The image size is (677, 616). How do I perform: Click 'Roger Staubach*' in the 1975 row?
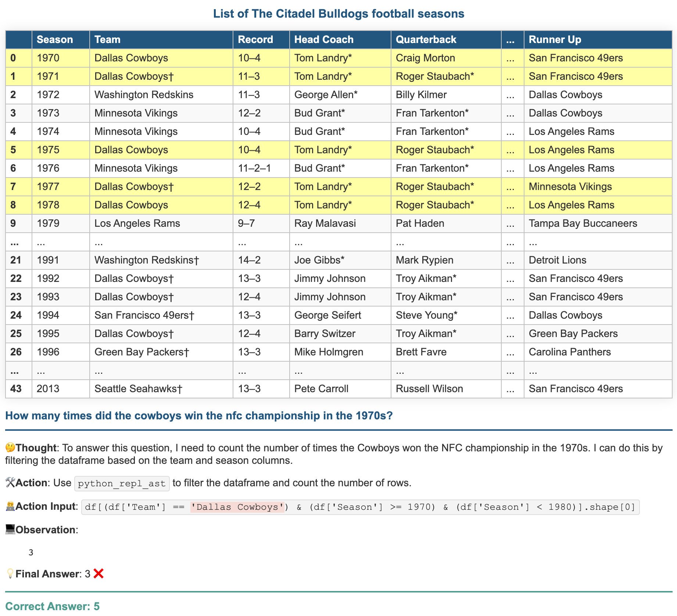pos(446,150)
